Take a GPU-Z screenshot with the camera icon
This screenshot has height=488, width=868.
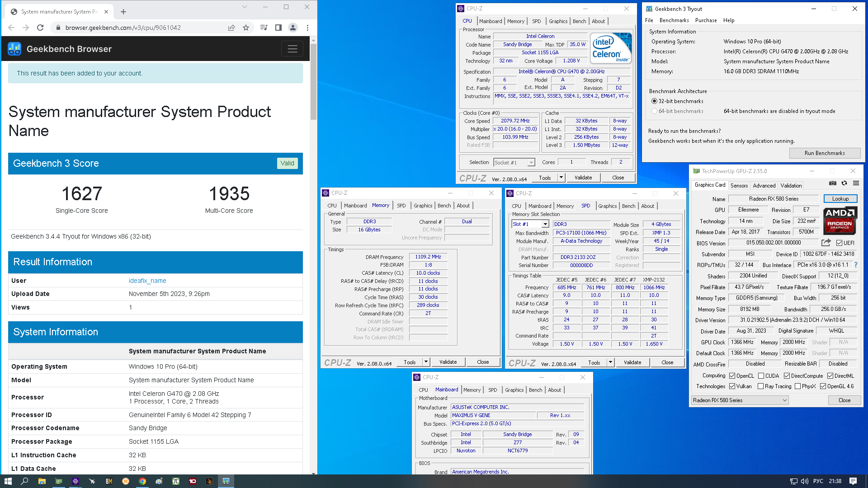coord(833,183)
